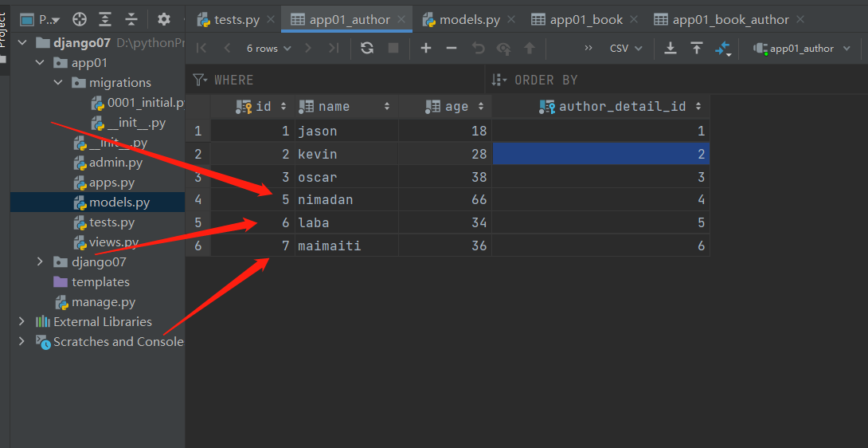Switch to the models.py tab
The image size is (868, 448).
(x=470, y=20)
